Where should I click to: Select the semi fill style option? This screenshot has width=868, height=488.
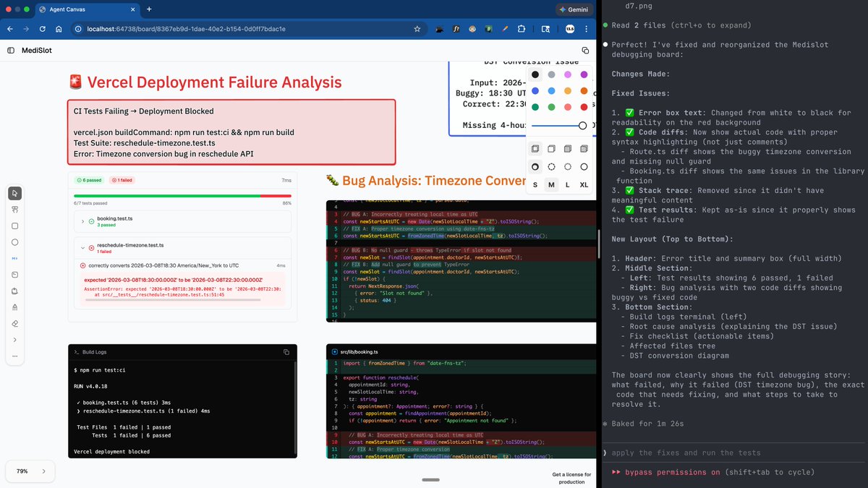point(551,149)
